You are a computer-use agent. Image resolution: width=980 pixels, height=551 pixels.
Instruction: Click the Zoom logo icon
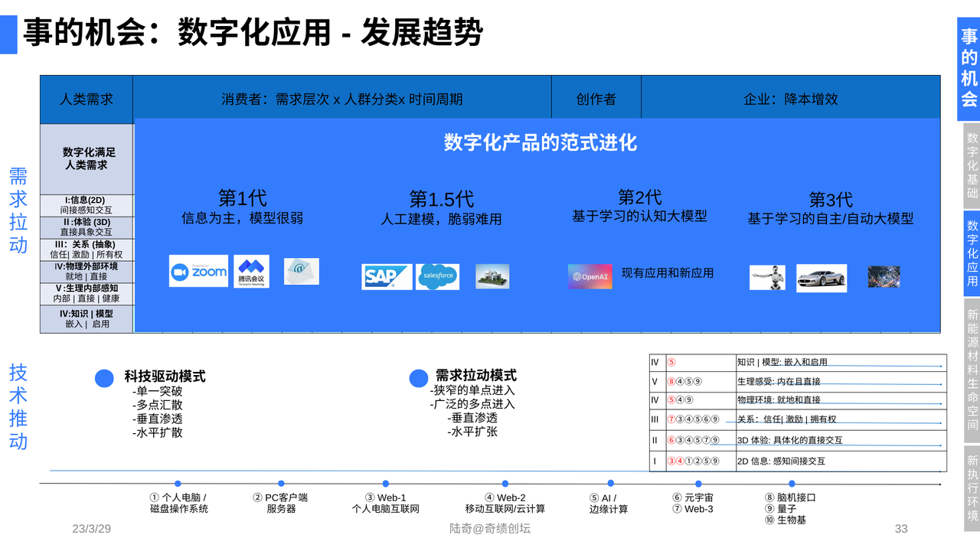(198, 272)
